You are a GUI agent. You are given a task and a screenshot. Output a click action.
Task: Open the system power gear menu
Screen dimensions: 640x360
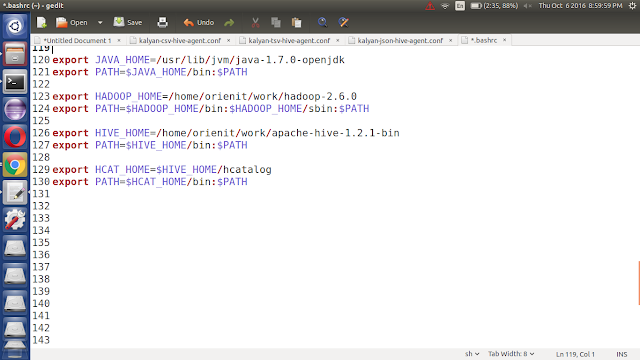(632, 6)
